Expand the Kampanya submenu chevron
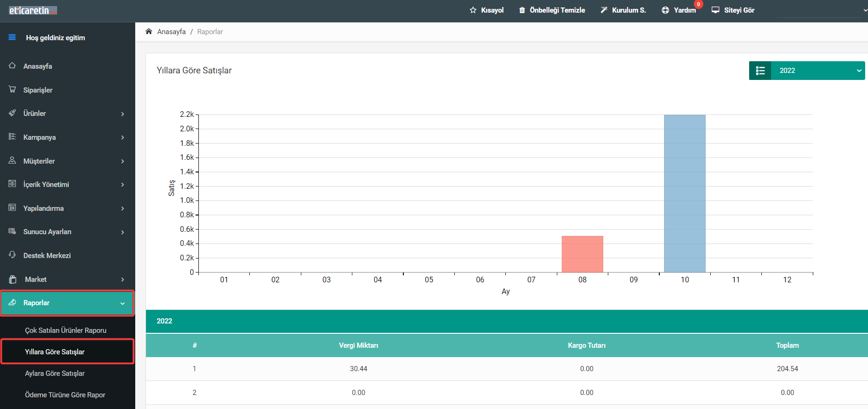868x409 pixels. point(123,137)
